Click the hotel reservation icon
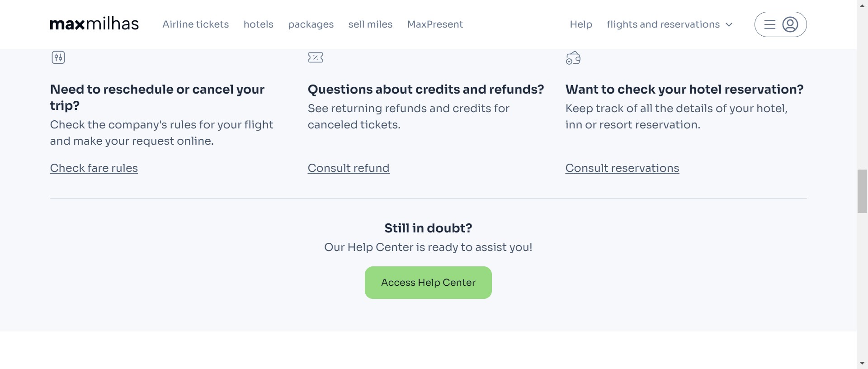The height and width of the screenshot is (369, 868). tap(573, 58)
